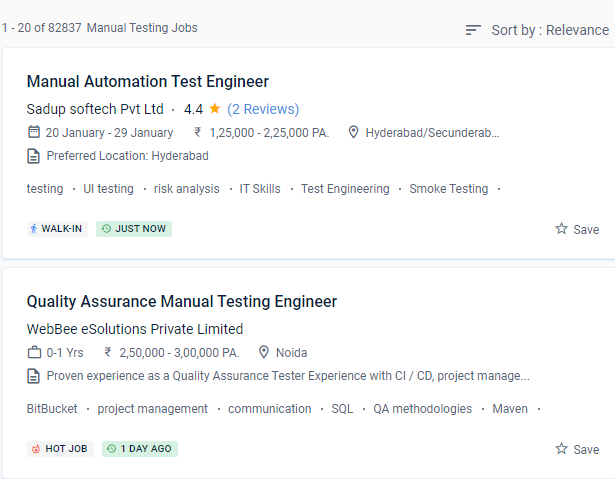Click the location pin beside Hyderabad/Secunderabad
This screenshot has height=479, width=615.
(x=353, y=132)
